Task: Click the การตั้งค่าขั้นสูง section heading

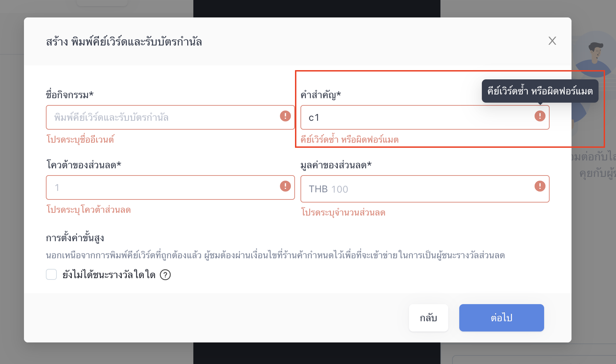Action: tap(75, 238)
